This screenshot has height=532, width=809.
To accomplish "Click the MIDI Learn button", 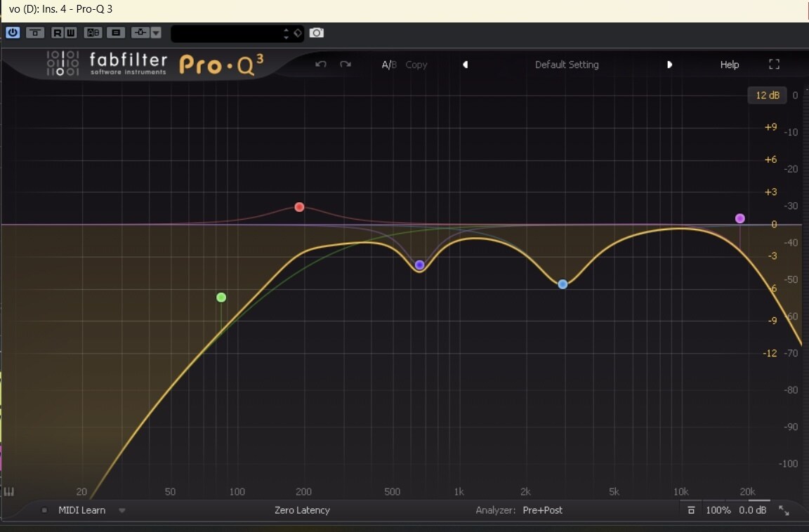I will [81, 510].
